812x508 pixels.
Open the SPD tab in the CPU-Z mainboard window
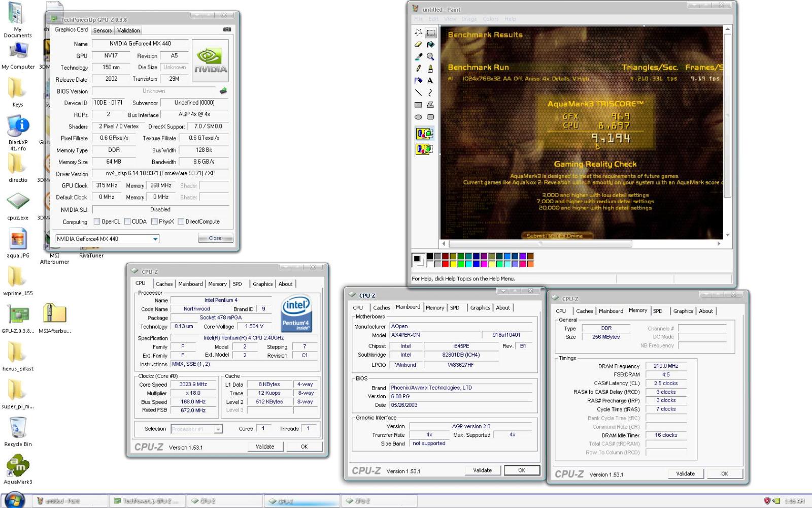coord(455,308)
